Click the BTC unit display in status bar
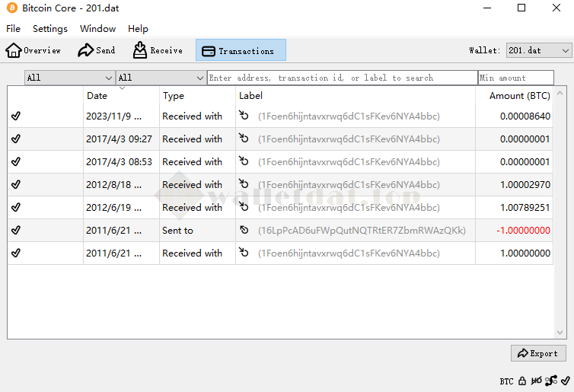Viewport: 574px width, 392px height. (x=506, y=381)
